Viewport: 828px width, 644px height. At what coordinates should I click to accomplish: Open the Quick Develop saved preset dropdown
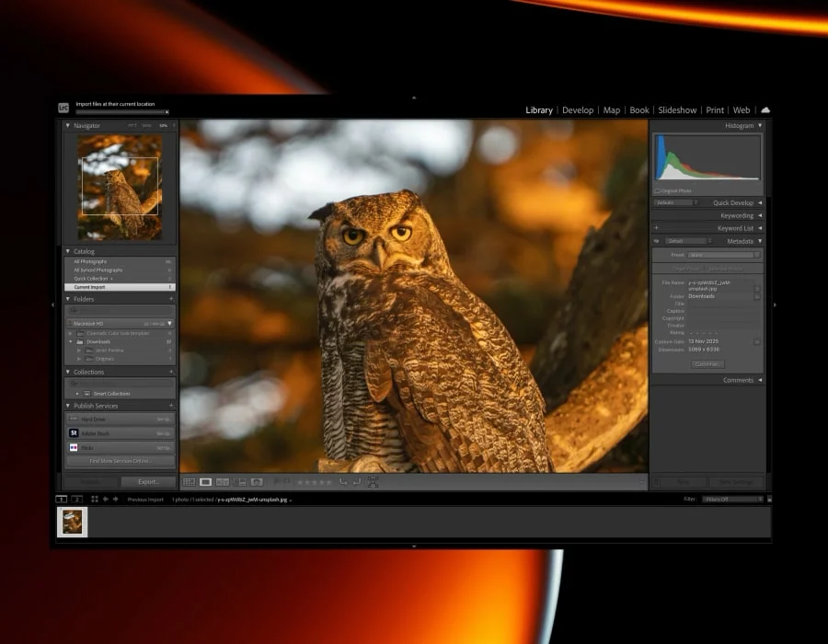tap(675, 202)
